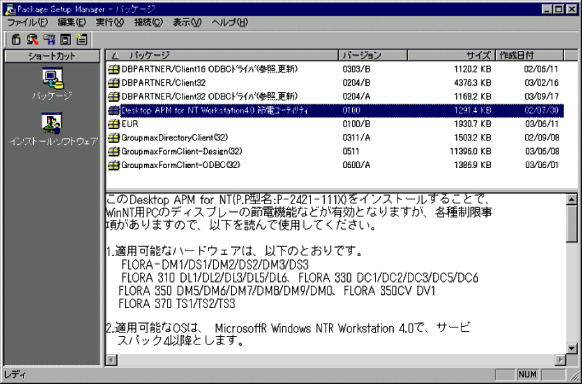Screen dimensions: 582x384
Task: Click the date 02/06/11
Action: [541, 69]
